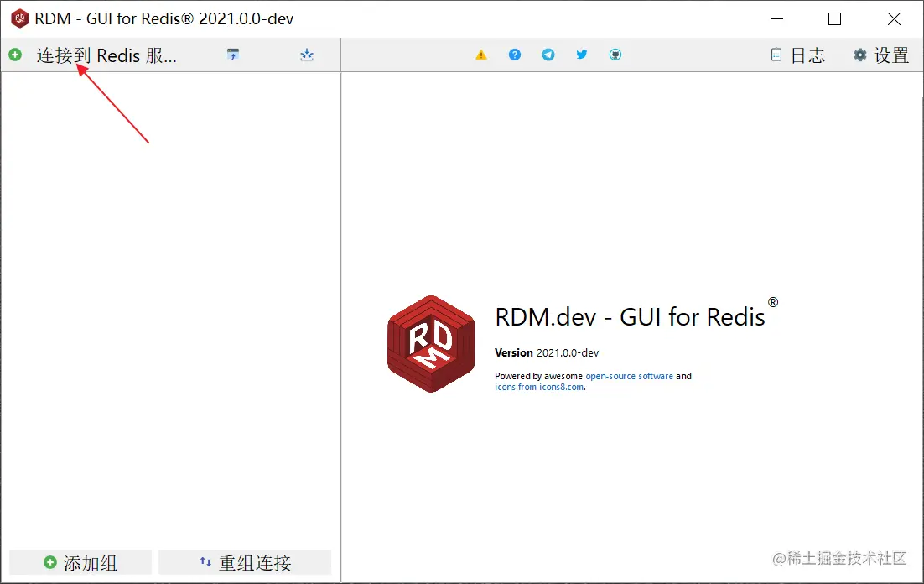This screenshot has width=924, height=584.
Task: Click the 重组连接 regroup connections button
Action: pos(245,563)
